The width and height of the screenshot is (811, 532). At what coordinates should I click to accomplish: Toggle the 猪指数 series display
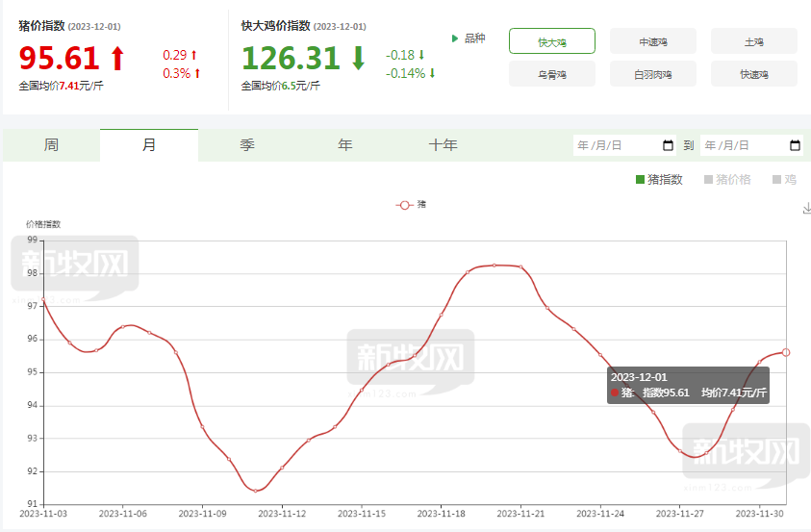(x=659, y=179)
